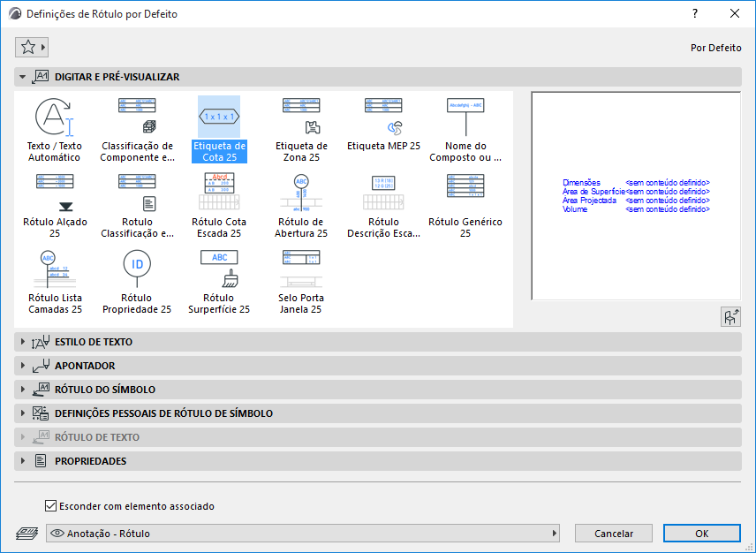
Task: Select the Rótulo Alçado 25 label
Action: point(55,206)
